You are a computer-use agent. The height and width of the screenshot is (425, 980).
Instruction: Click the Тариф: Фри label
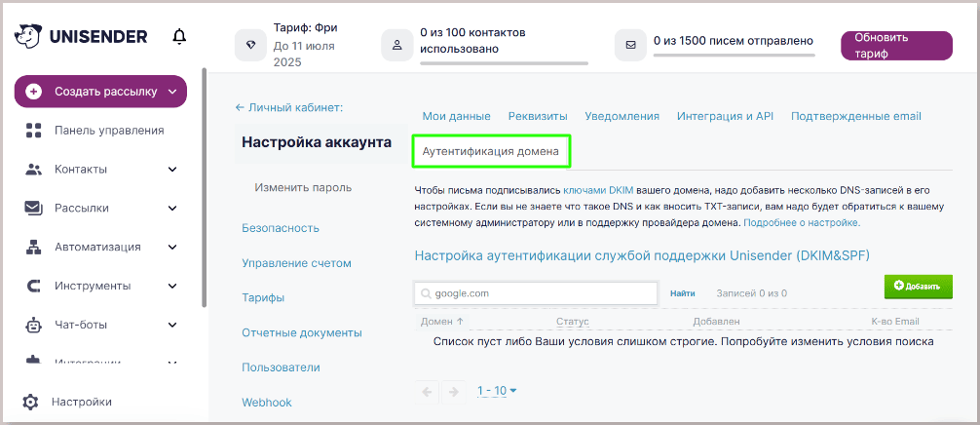(x=306, y=28)
